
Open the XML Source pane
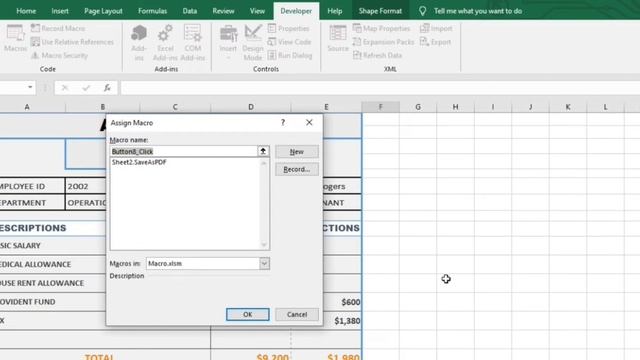(338, 38)
